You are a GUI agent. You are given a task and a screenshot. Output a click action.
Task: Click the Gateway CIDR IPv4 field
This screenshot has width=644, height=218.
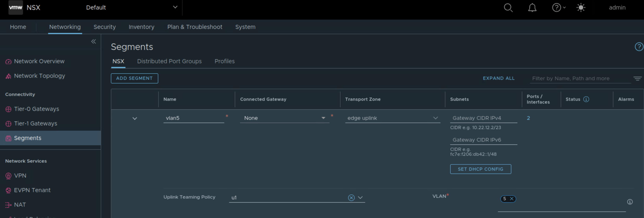483,118
